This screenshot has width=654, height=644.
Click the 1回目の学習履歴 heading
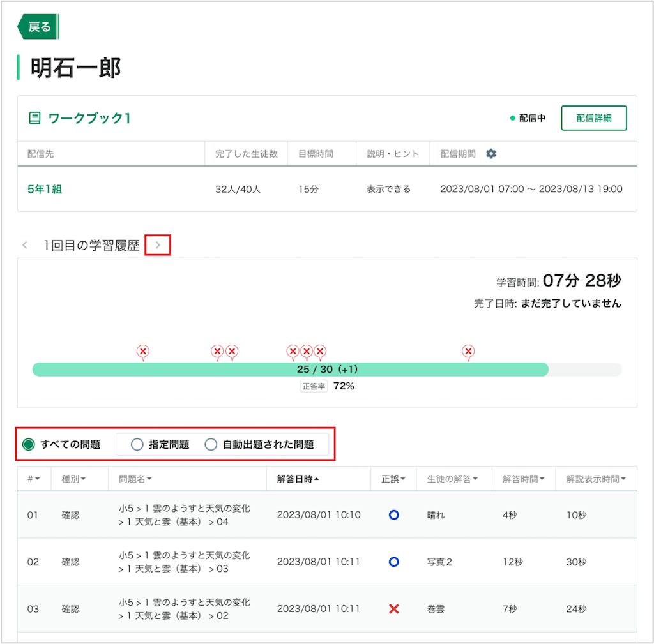pyautogui.click(x=91, y=245)
